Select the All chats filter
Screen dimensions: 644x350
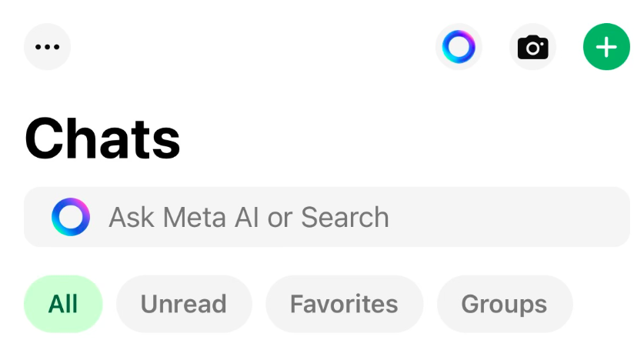(63, 304)
